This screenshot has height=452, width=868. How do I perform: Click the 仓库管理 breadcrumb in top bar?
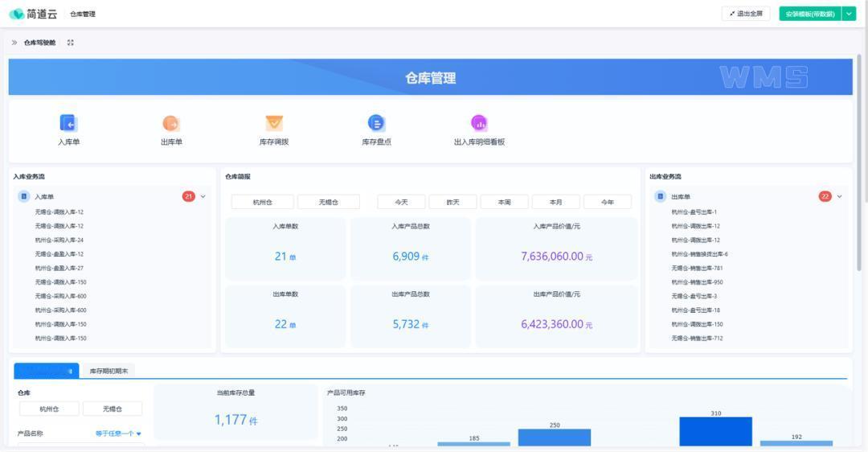pos(83,14)
